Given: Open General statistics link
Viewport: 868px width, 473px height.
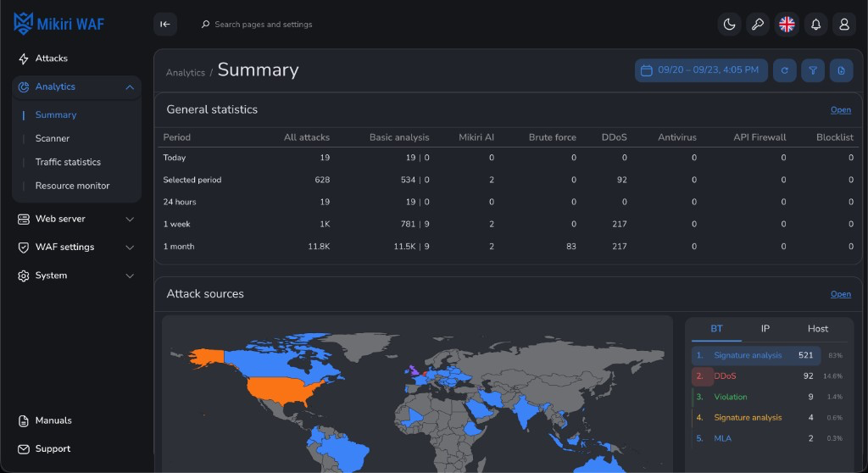Looking at the screenshot, I should coord(840,109).
